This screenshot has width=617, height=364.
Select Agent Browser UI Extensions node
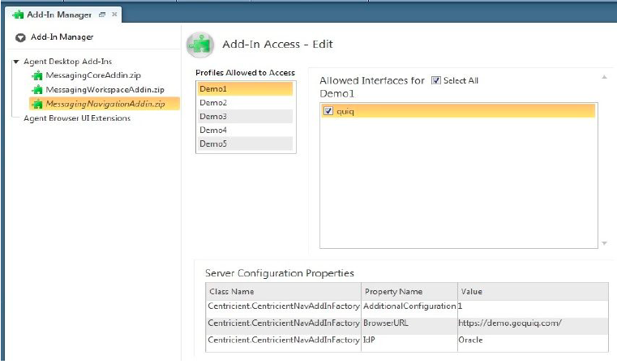click(77, 118)
